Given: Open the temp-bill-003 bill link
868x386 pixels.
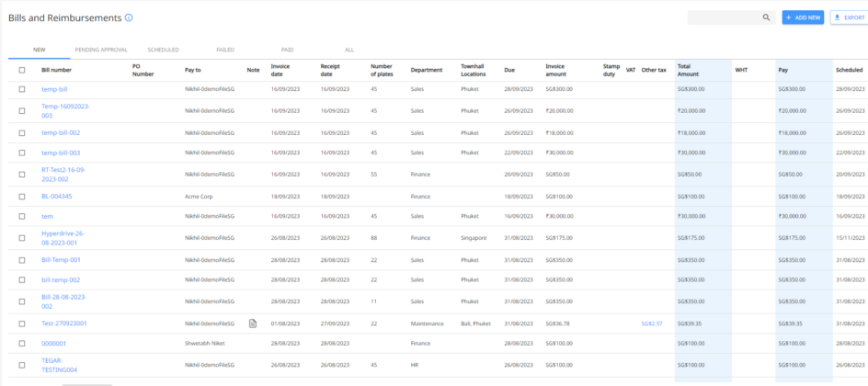Looking at the screenshot, I should point(61,153).
